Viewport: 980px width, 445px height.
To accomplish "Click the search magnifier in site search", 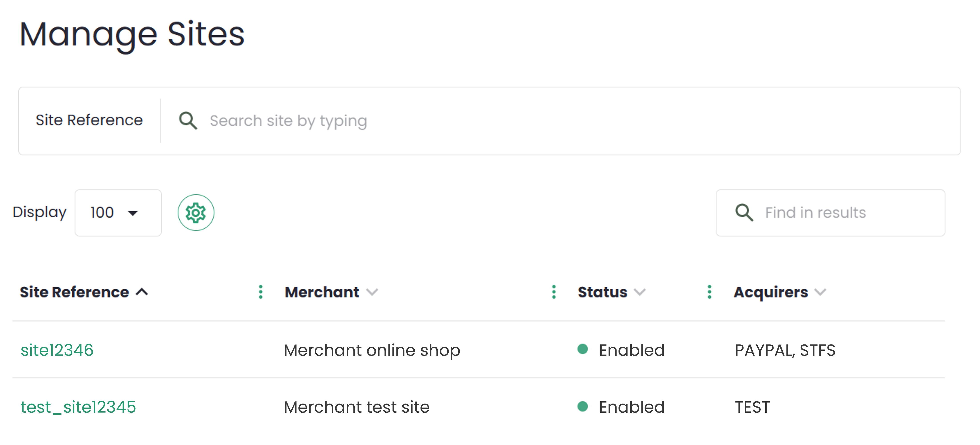I will point(188,121).
